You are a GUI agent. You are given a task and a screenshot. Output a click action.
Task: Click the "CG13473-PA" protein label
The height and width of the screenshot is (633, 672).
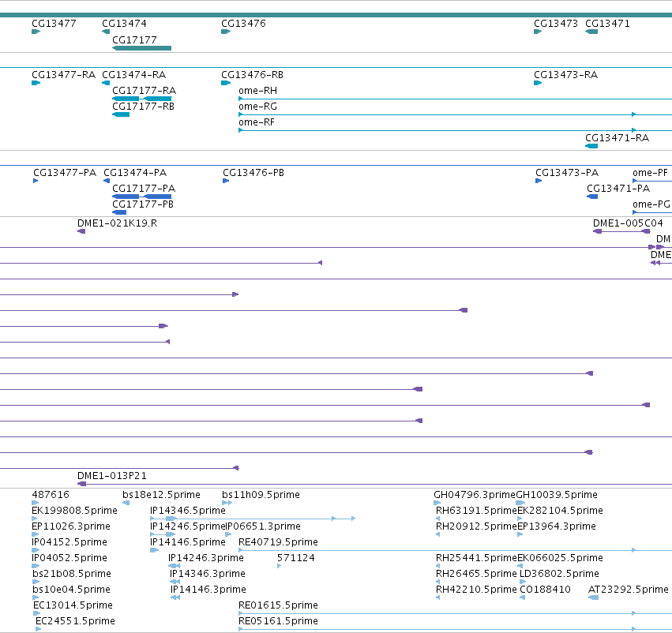(567, 173)
